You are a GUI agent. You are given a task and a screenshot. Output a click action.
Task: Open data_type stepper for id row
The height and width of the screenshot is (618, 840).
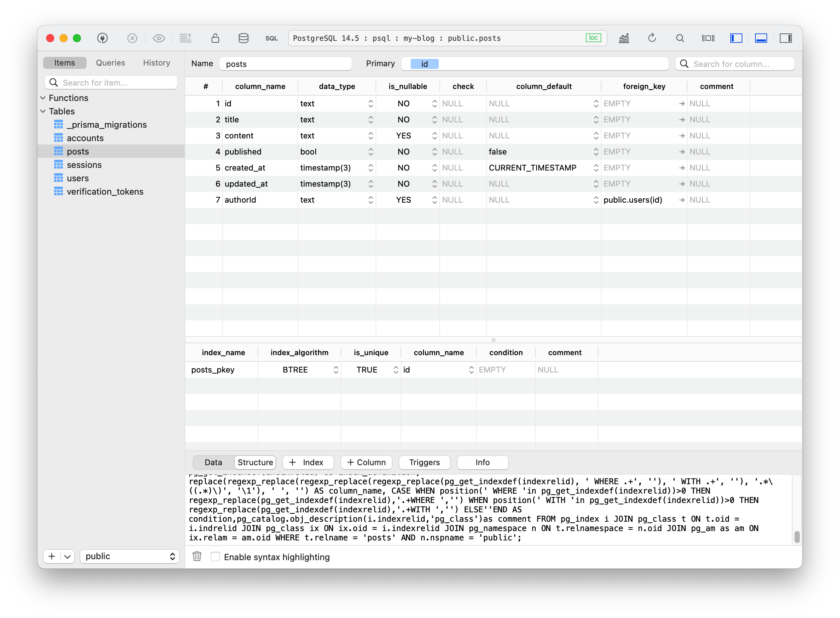370,104
